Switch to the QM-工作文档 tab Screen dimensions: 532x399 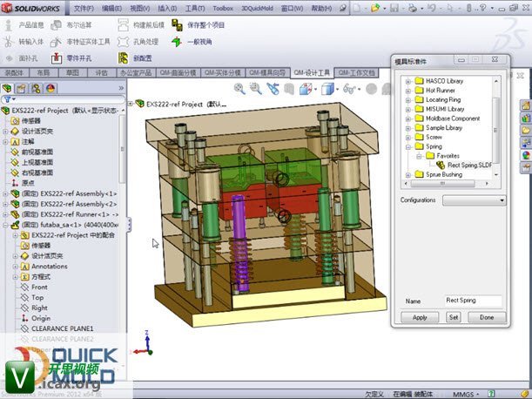coord(356,72)
